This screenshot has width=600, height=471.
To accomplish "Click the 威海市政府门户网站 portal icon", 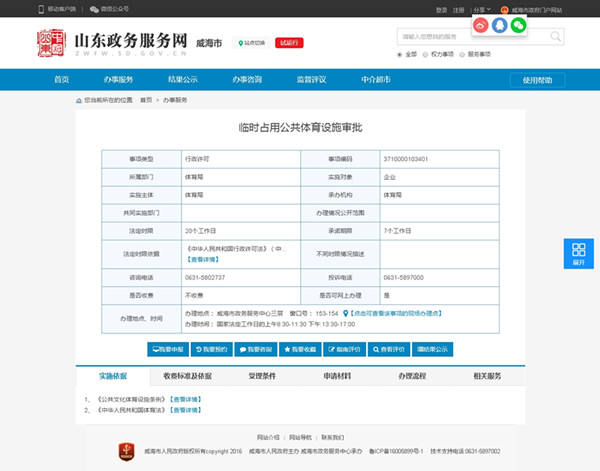I will point(505,9).
